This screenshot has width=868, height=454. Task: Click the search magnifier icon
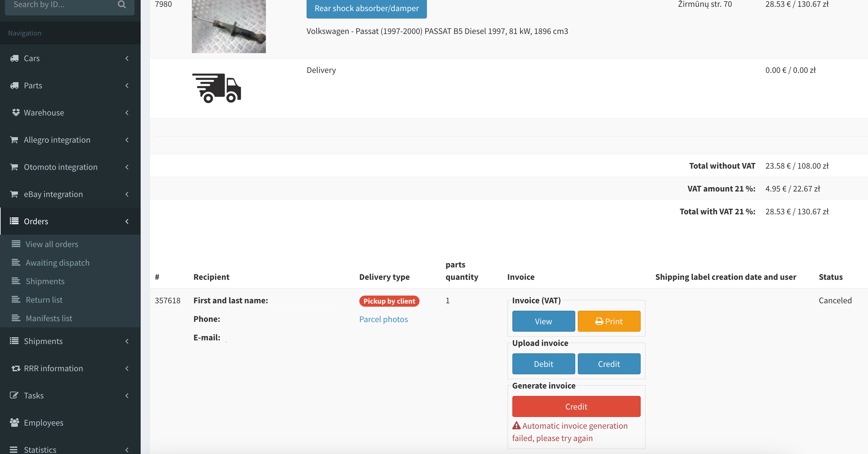pyautogui.click(x=122, y=4)
